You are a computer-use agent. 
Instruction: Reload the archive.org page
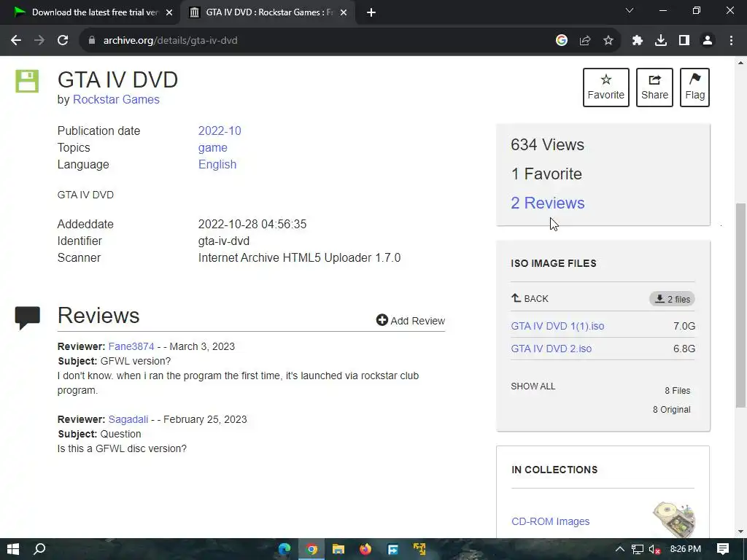[x=63, y=41]
